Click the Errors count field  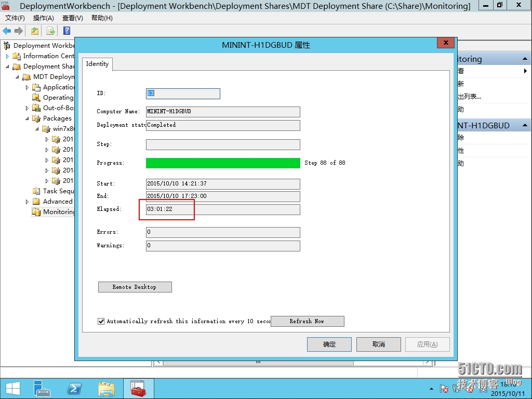tap(223, 232)
